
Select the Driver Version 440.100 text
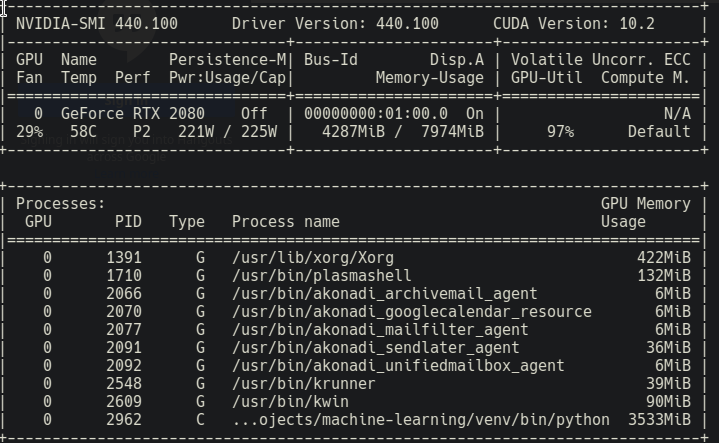(335, 23)
